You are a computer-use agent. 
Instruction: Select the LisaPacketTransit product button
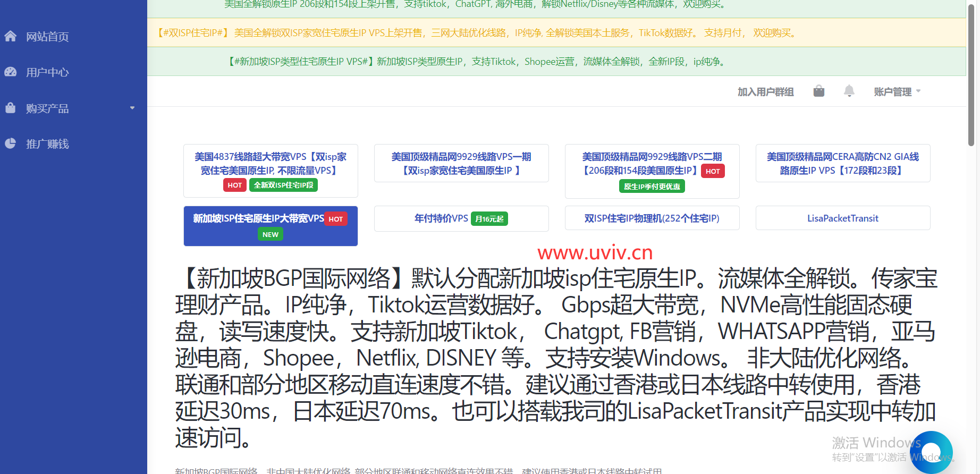842,218
